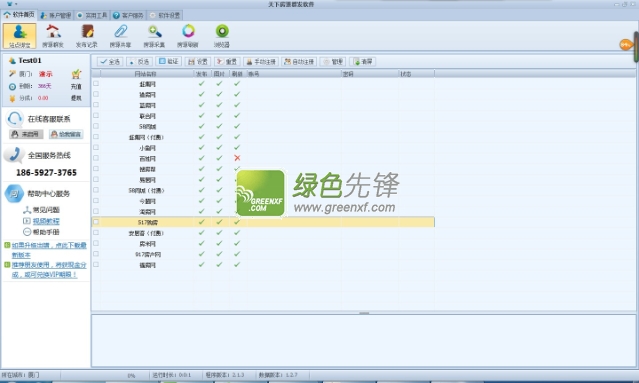
Task: Click the 发布 column header
Action: tap(202, 74)
